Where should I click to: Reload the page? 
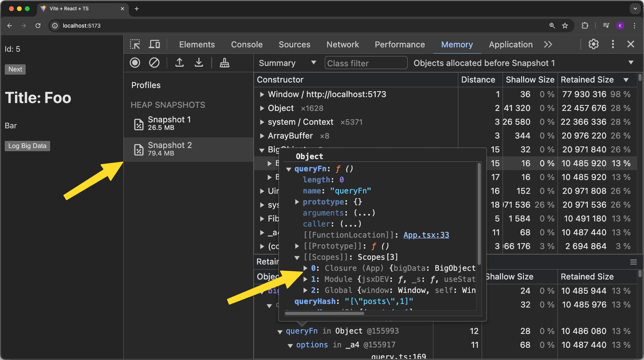pos(38,26)
